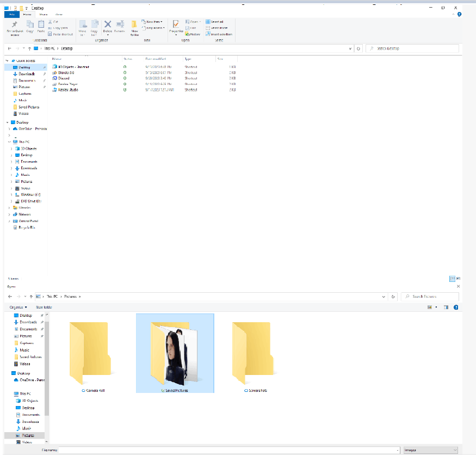Screen dimensions: 476x455
Task: Select the Saved Pictures folder thumbnail
Action: 175,353
